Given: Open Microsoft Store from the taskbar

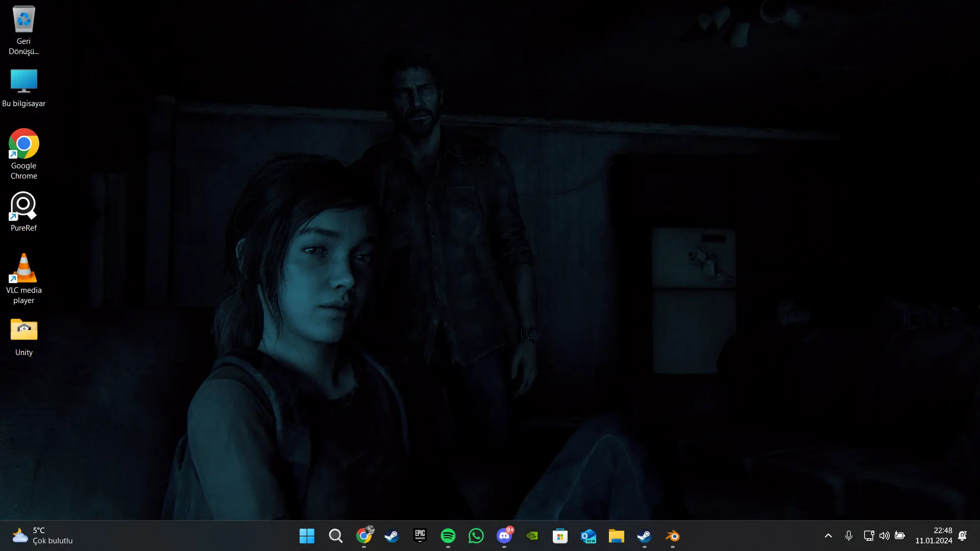Looking at the screenshot, I should pos(560,536).
